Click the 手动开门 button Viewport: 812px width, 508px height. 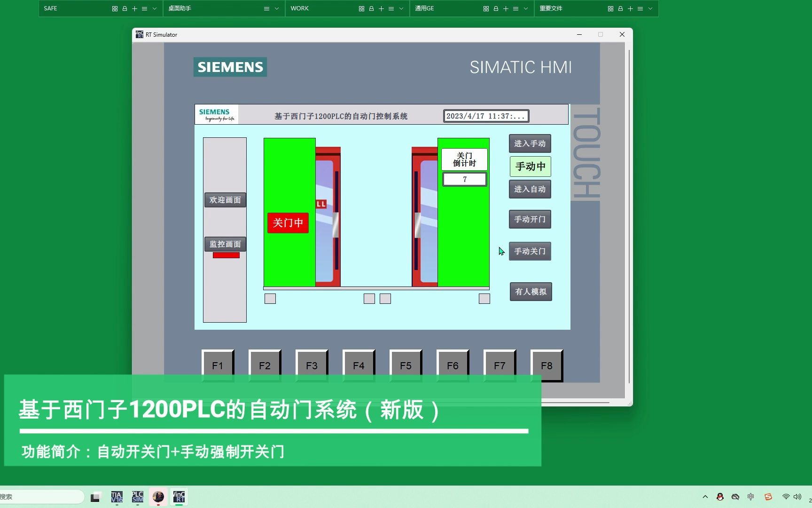[530, 219]
